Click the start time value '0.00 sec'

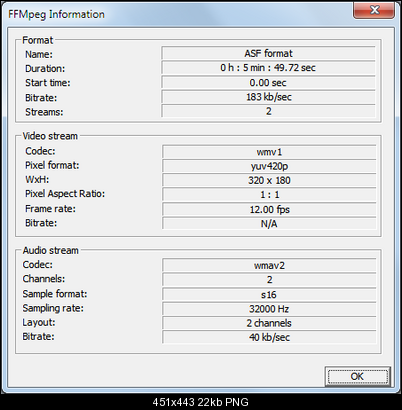click(x=269, y=83)
